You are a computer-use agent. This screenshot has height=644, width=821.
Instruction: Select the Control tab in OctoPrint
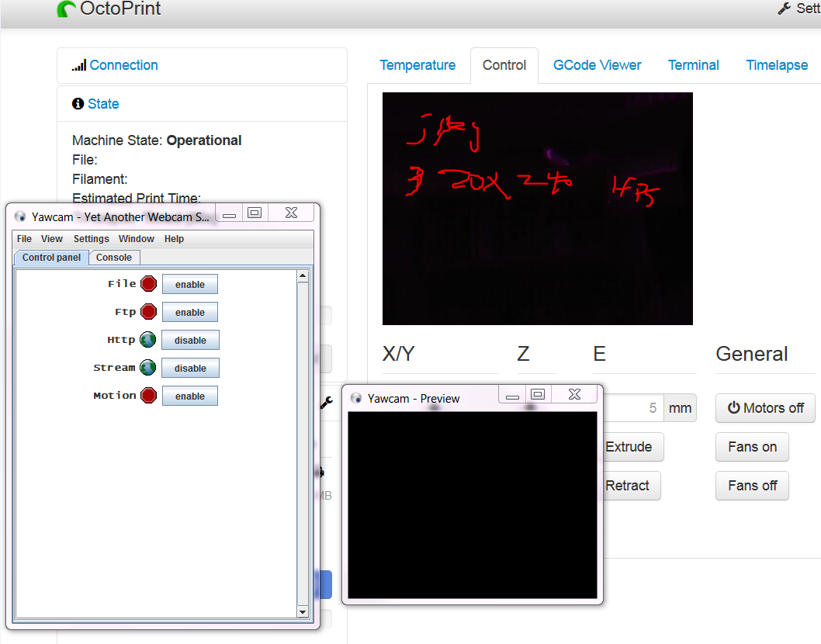pos(504,65)
